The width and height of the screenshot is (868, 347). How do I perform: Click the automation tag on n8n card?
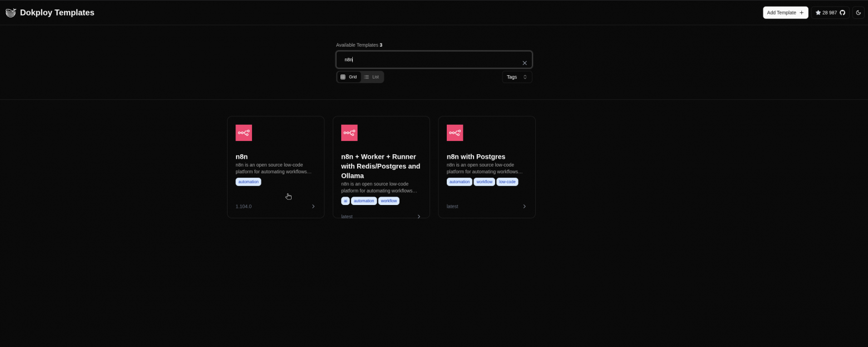(x=248, y=182)
